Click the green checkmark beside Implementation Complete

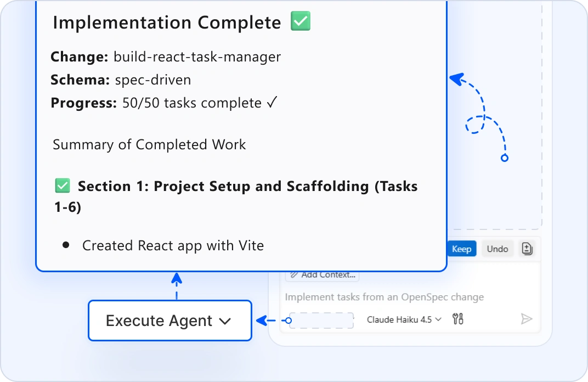pos(301,21)
